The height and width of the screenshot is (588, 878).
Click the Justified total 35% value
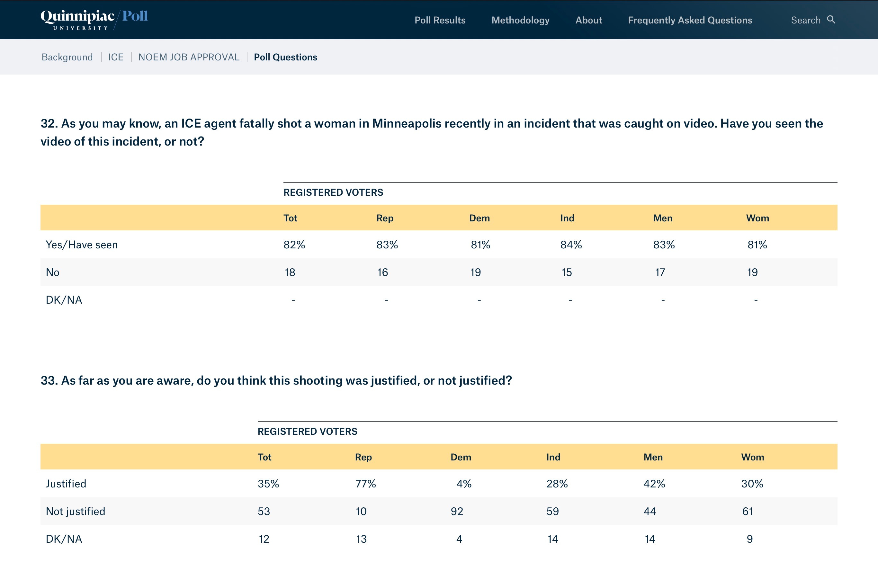click(268, 484)
